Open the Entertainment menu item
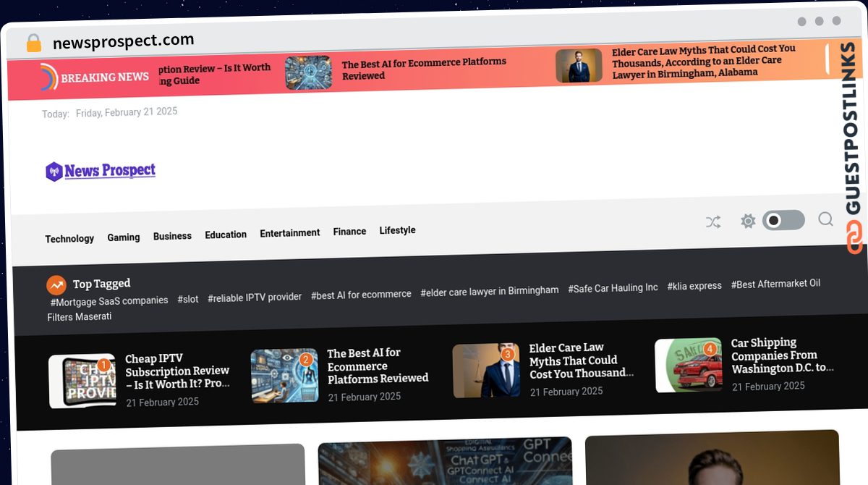Viewport: 868px width, 485px height. [x=290, y=233]
